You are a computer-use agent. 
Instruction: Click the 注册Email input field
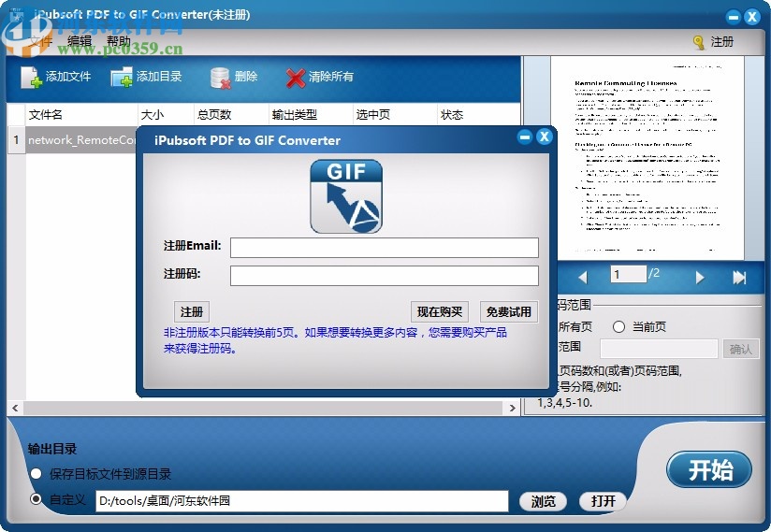pyautogui.click(x=384, y=248)
